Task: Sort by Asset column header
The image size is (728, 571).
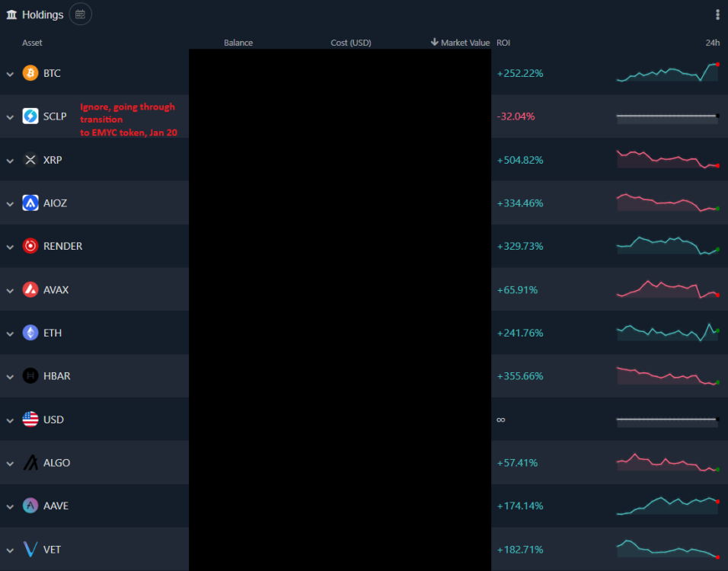Action: click(x=32, y=43)
